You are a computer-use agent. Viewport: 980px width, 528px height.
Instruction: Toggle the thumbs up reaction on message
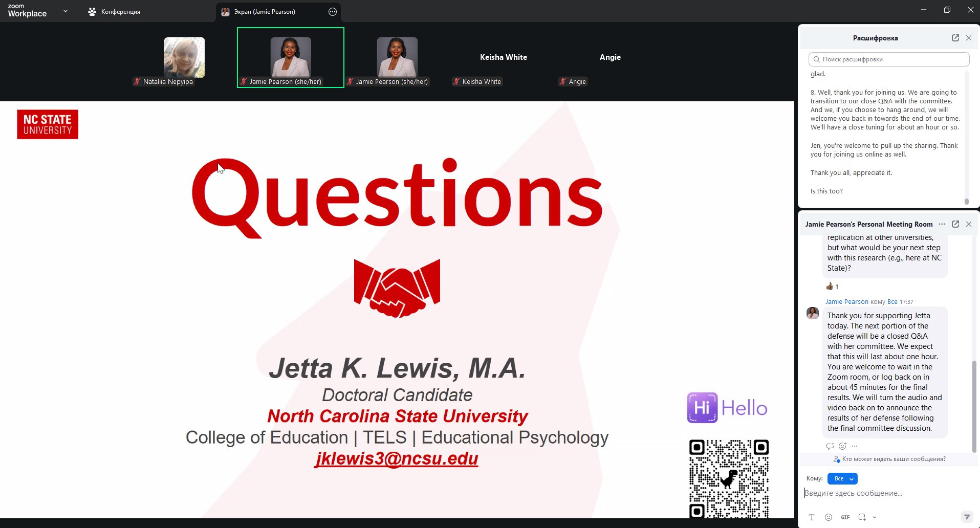click(832, 287)
